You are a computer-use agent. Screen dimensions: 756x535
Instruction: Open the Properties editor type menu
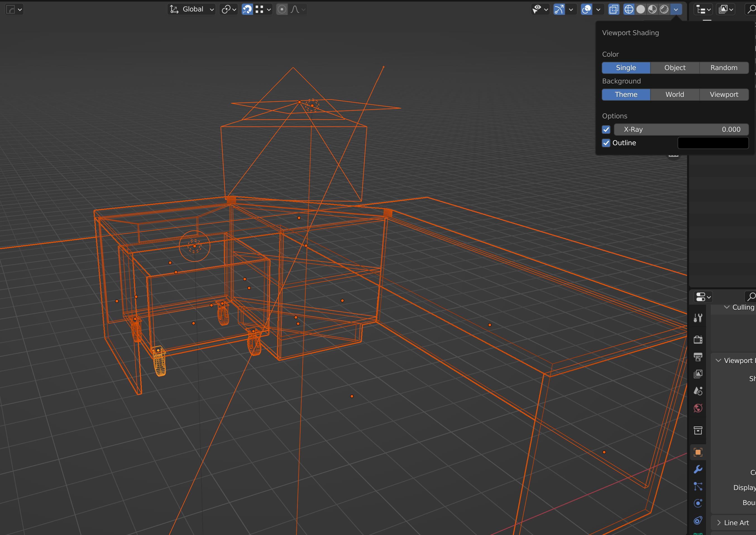click(x=703, y=297)
